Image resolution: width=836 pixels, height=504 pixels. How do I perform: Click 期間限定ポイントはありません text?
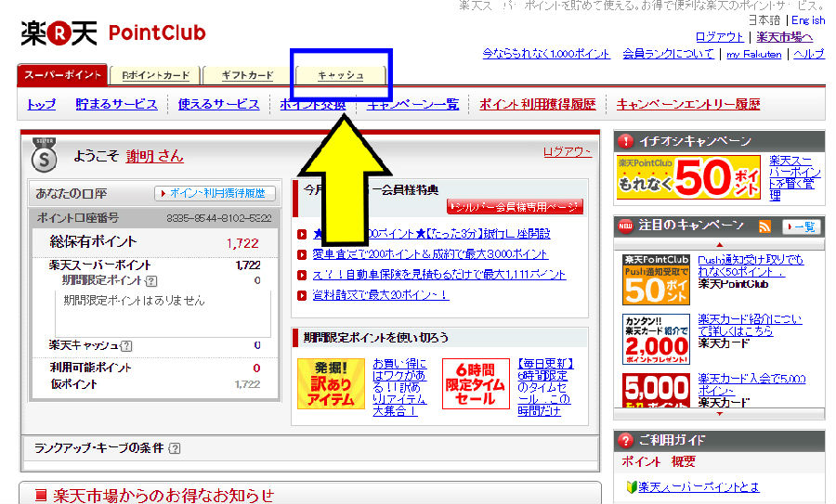click(134, 301)
